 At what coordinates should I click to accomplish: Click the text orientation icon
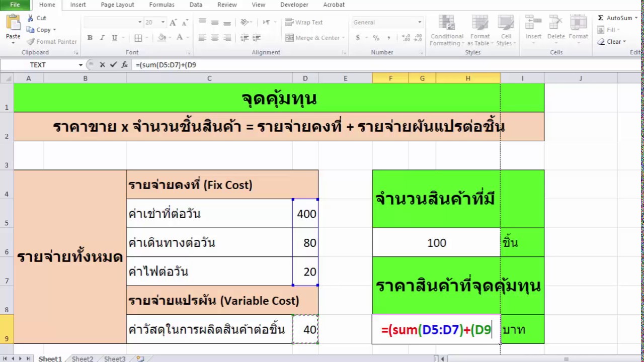coord(245,22)
